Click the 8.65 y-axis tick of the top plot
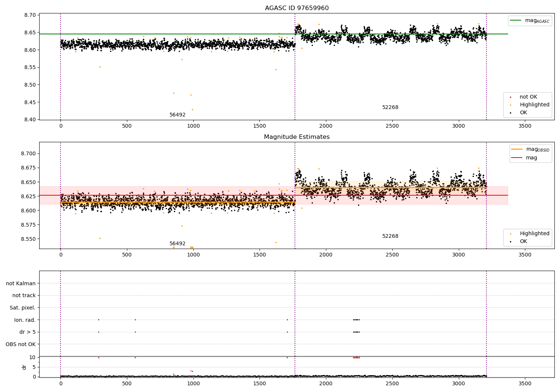560x392 pixels. (31, 33)
